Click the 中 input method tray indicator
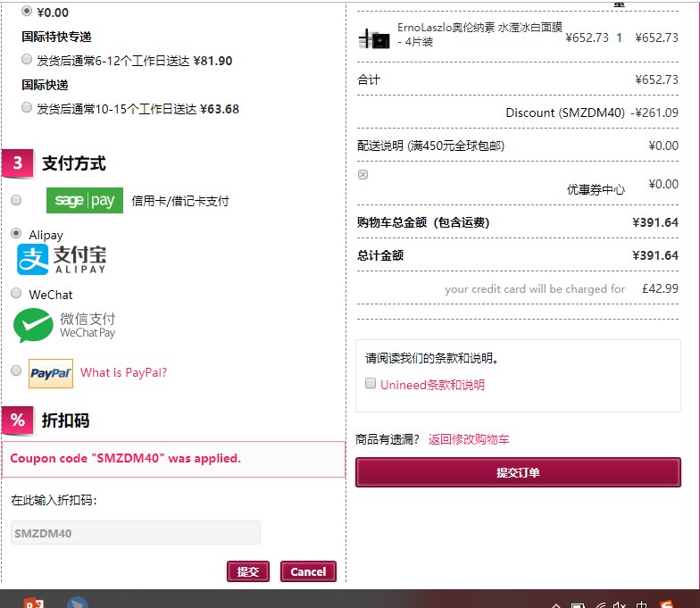Viewport: 700px width, 608px height. point(641,604)
